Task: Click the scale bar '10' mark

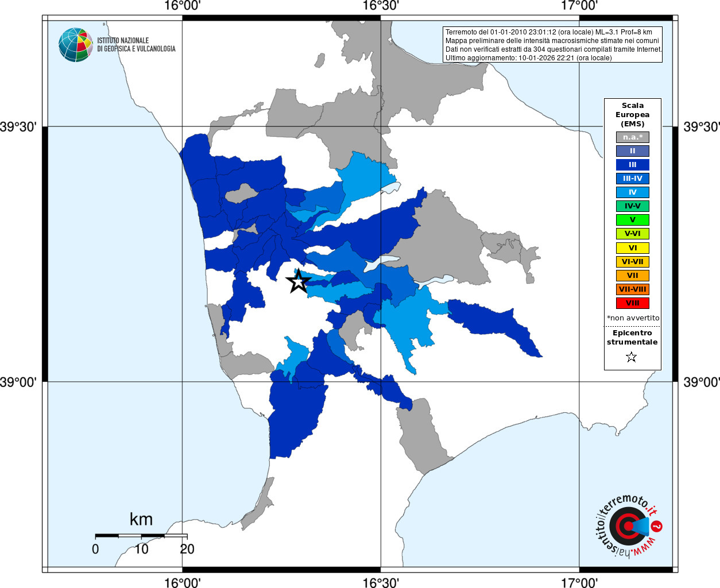Action: (x=141, y=549)
